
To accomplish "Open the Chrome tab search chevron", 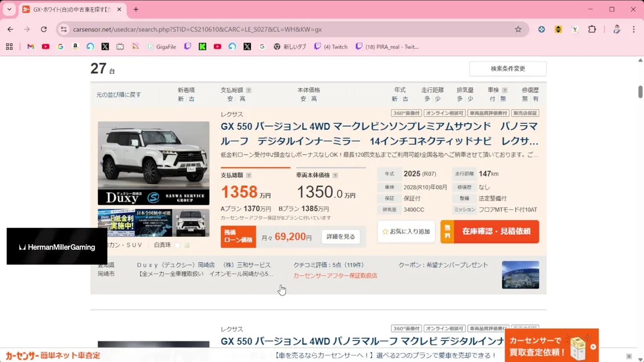I will (9, 10).
